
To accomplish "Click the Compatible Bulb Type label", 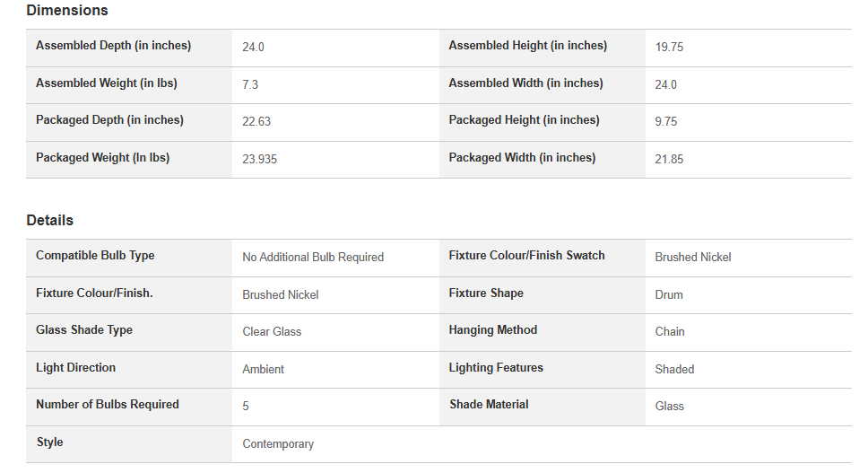I will point(95,255).
